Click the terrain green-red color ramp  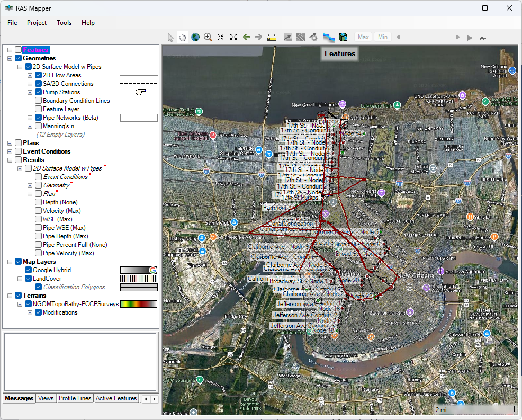pos(139,304)
